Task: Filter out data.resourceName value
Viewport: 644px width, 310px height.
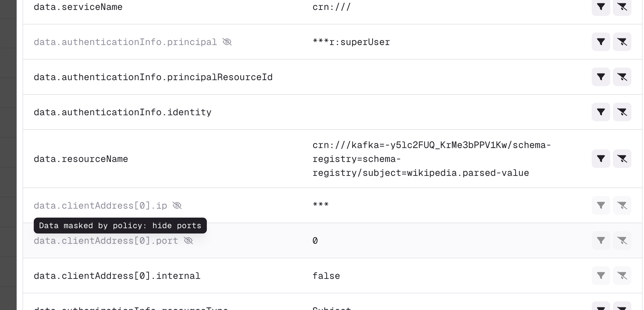Action: pos(622,159)
